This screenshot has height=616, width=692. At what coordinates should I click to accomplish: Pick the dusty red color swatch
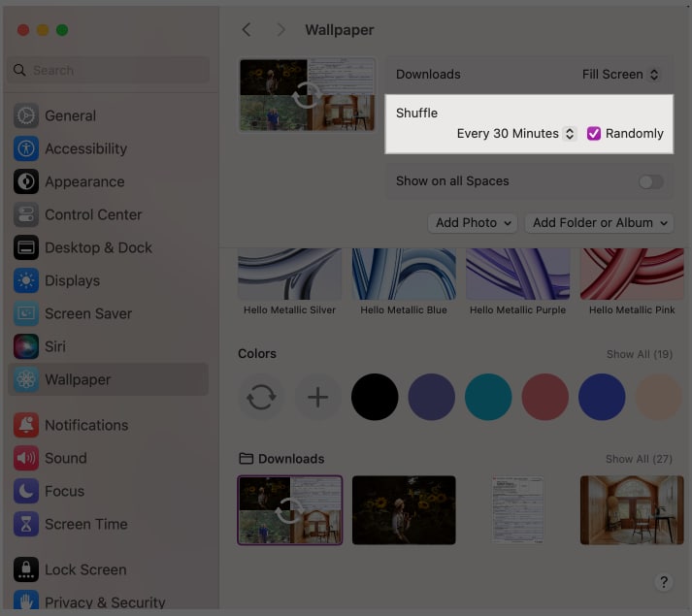tap(545, 397)
